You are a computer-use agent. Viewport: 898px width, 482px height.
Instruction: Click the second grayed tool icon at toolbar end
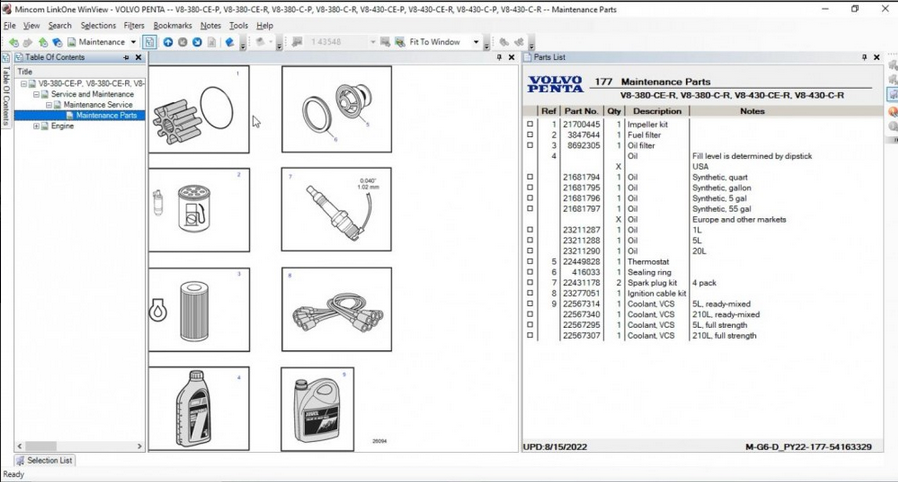pyautogui.click(x=519, y=42)
